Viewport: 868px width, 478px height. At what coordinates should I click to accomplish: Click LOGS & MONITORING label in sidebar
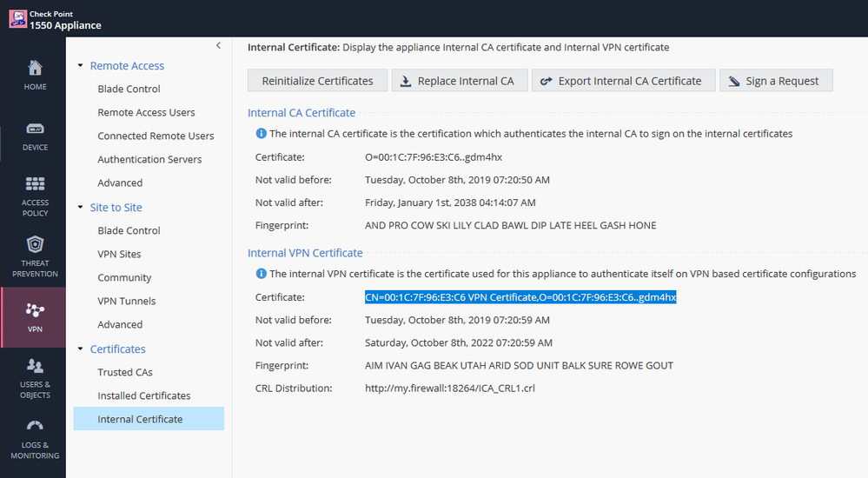click(x=35, y=449)
